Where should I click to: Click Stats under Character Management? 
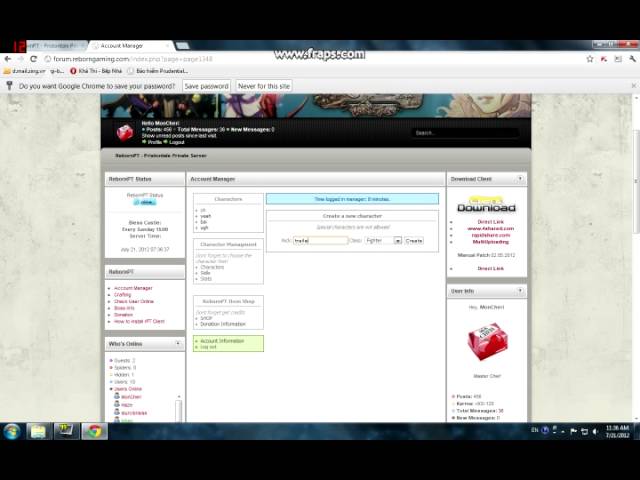206,279
